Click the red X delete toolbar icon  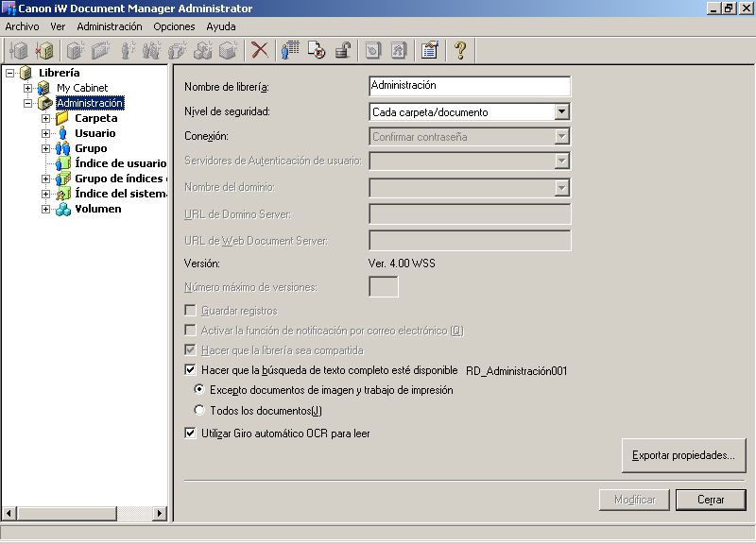[x=260, y=50]
